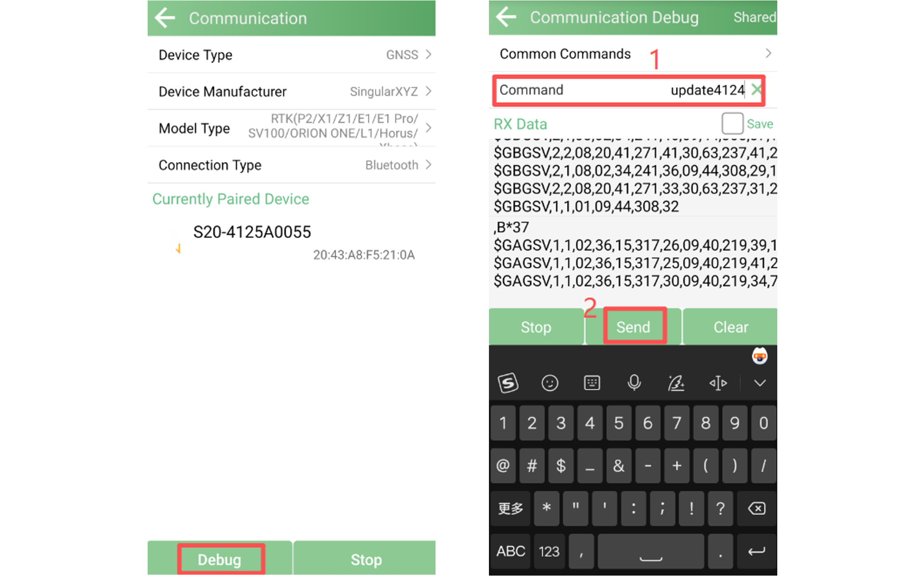Enable the Save checkbox for RX Data
Viewport: 924px width, 577px height.
click(x=732, y=123)
